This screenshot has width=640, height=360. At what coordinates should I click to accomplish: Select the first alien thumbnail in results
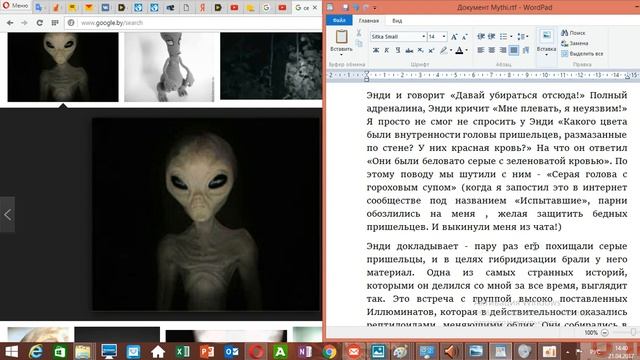tap(63, 67)
